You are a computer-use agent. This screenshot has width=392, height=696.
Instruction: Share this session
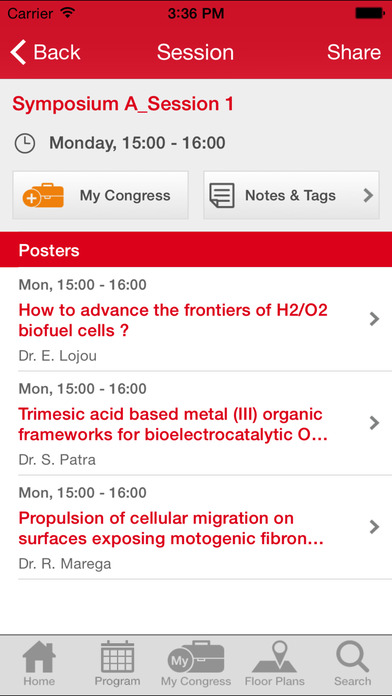[354, 52]
